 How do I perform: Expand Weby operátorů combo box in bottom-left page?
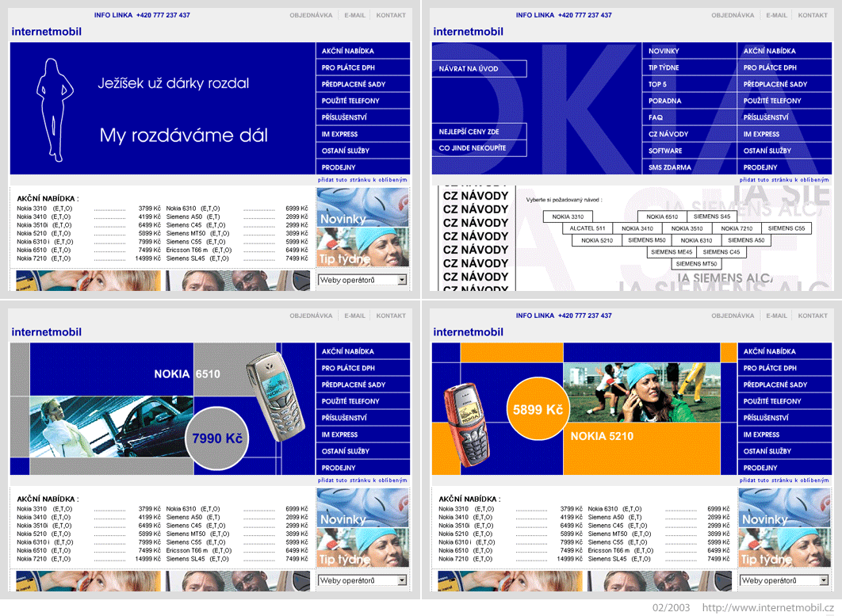[x=362, y=580]
